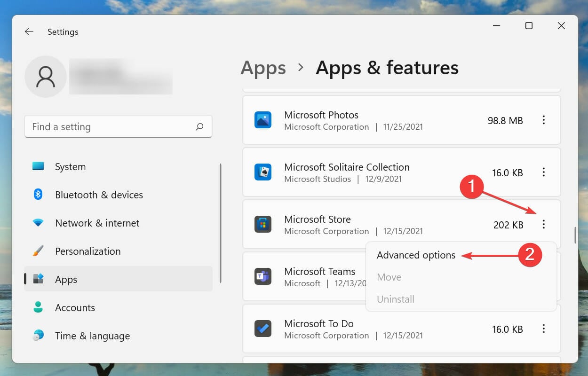
Task: Click the Microsoft Photos app icon
Action: click(263, 120)
